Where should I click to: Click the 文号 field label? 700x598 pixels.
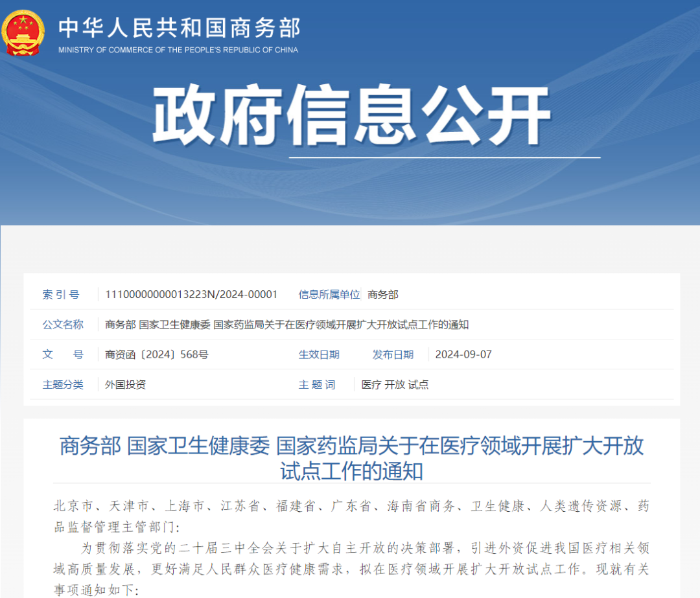coord(63,354)
